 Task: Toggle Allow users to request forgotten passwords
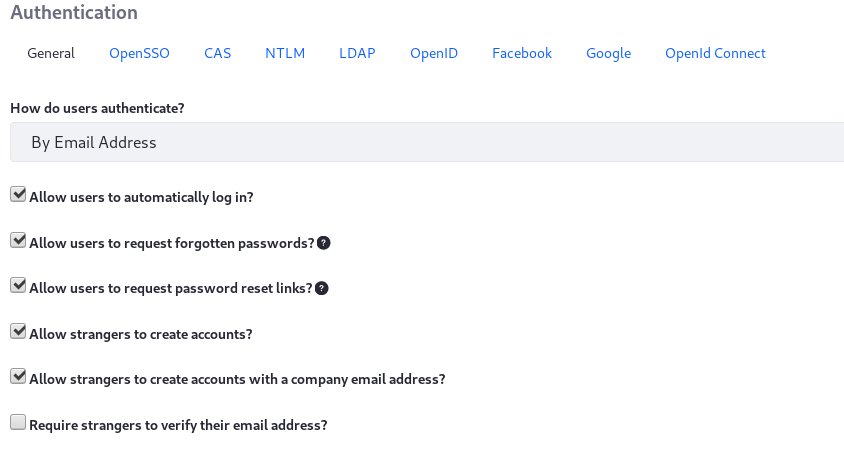click(x=18, y=240)
